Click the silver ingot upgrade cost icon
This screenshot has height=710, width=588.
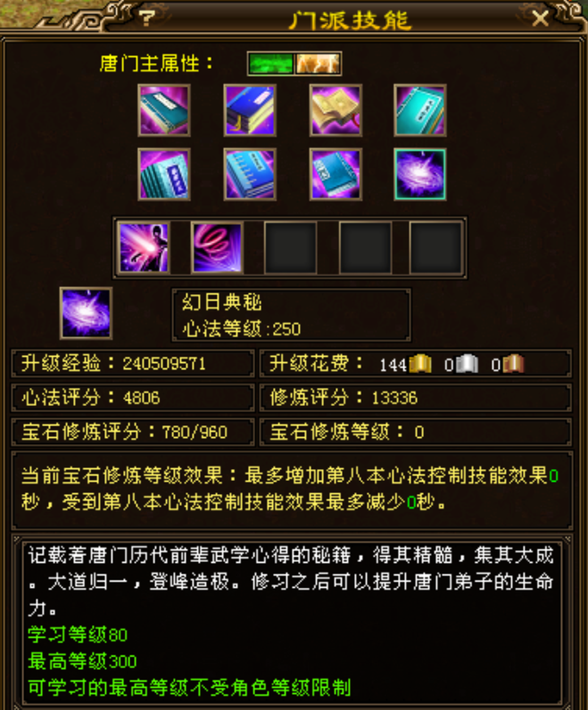pos(467,364)
